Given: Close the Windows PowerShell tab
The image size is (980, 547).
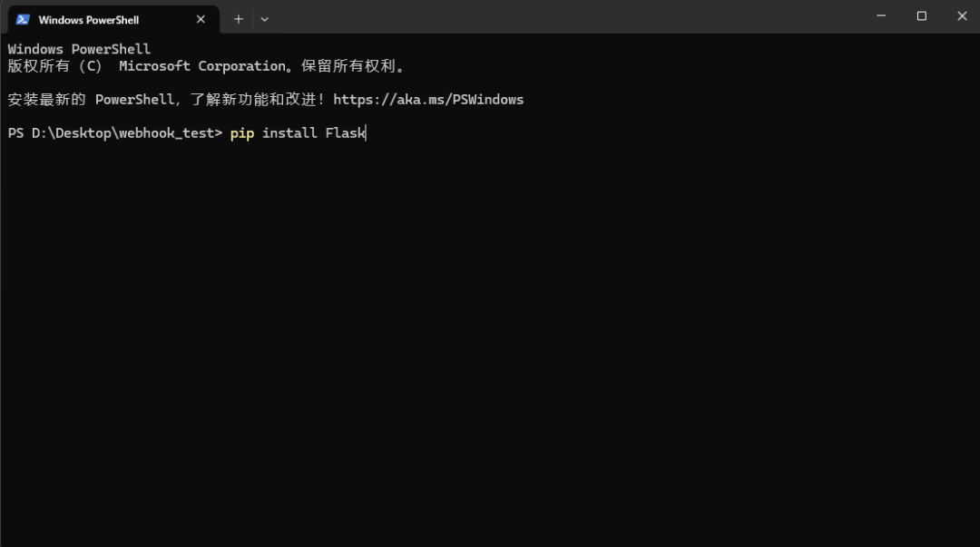Looking at the screenshot, I should (201, 19).
